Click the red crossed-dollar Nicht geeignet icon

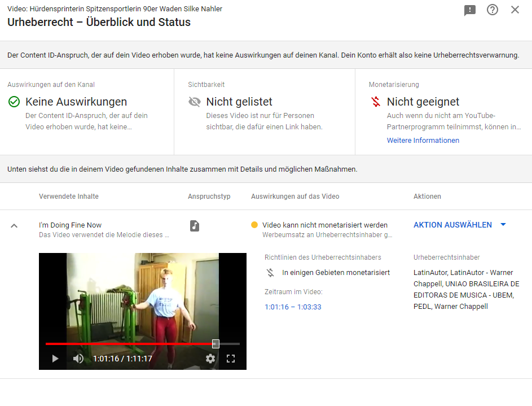pos(376,102)
